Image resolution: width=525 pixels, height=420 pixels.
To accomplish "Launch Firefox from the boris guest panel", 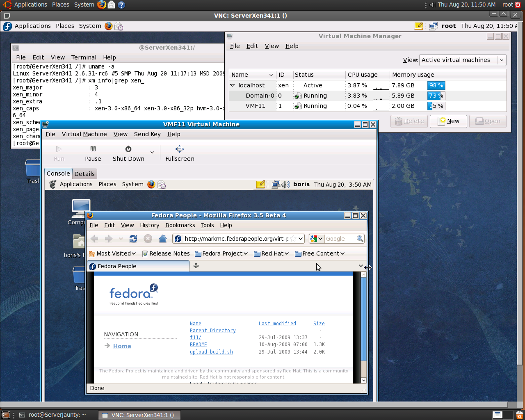I will [151, 185].
